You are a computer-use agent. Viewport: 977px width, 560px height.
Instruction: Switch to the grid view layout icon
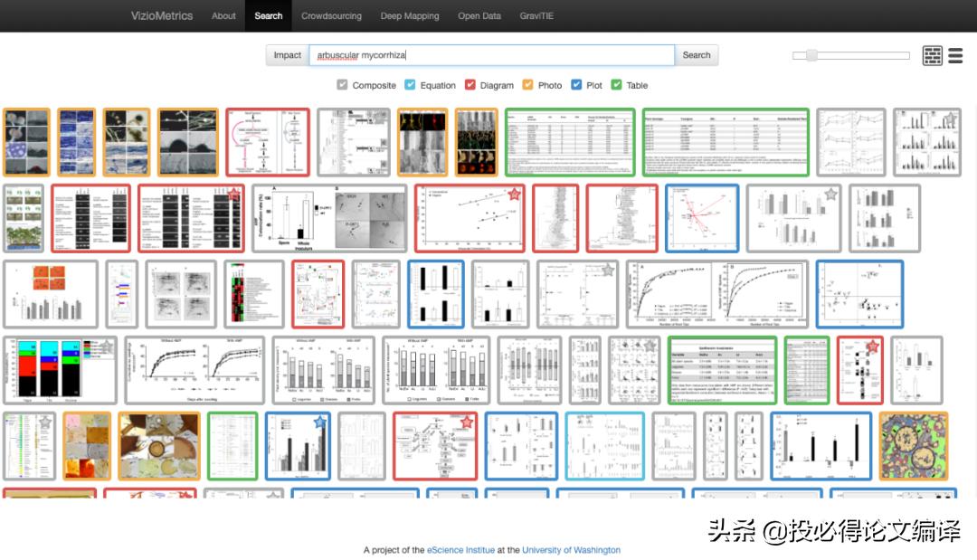click(932, 55)
